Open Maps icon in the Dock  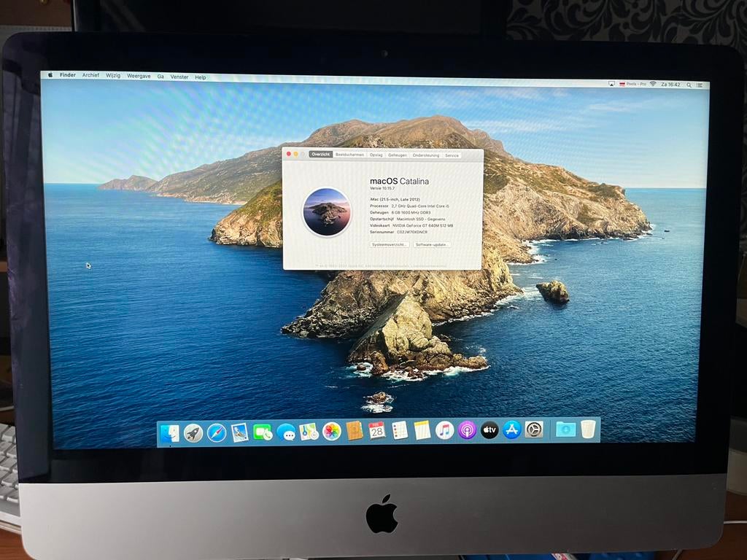click(309, 432)
